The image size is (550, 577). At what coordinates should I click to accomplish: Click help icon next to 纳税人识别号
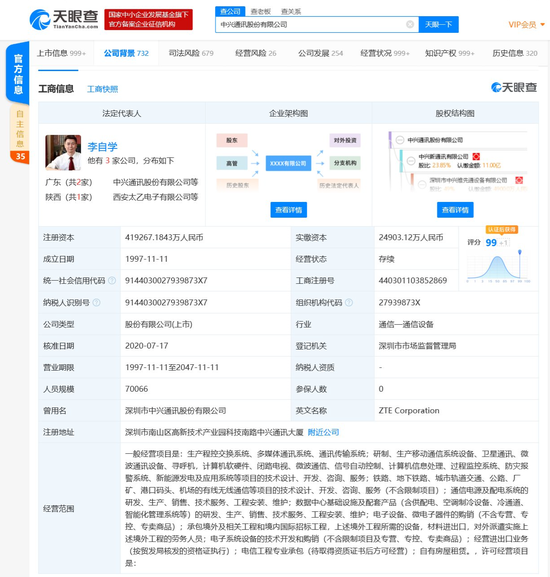tap(96, 302)
